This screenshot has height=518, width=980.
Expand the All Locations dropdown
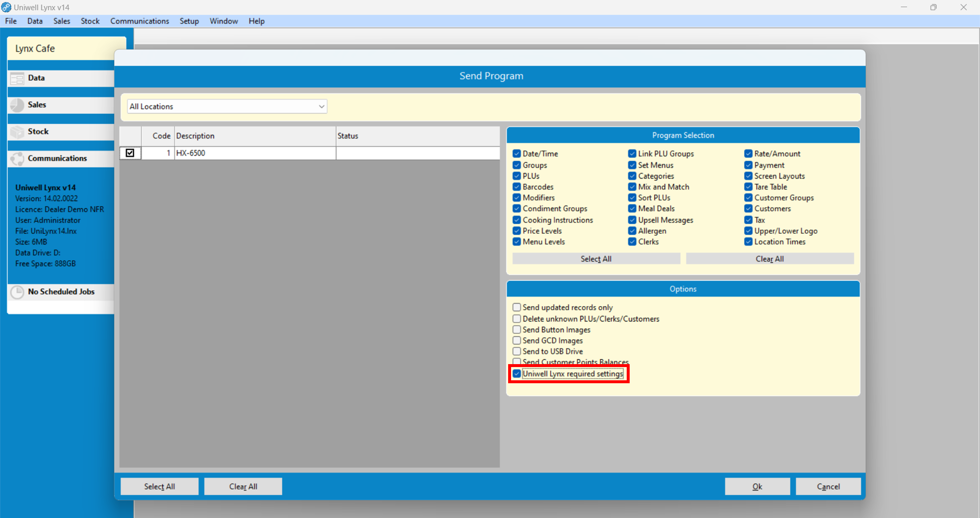(321, 106)
